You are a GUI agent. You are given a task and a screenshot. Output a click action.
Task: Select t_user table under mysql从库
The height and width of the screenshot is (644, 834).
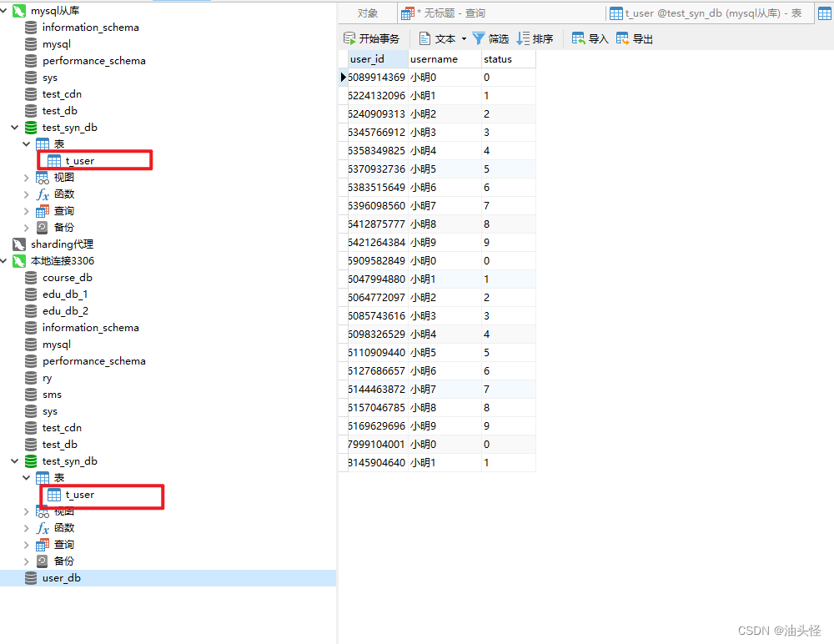point(79,161)
